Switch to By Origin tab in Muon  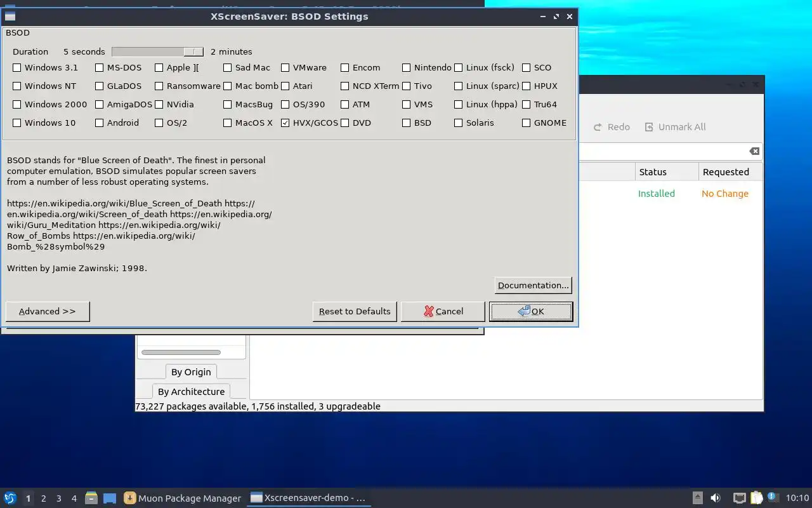pos(191,372)
